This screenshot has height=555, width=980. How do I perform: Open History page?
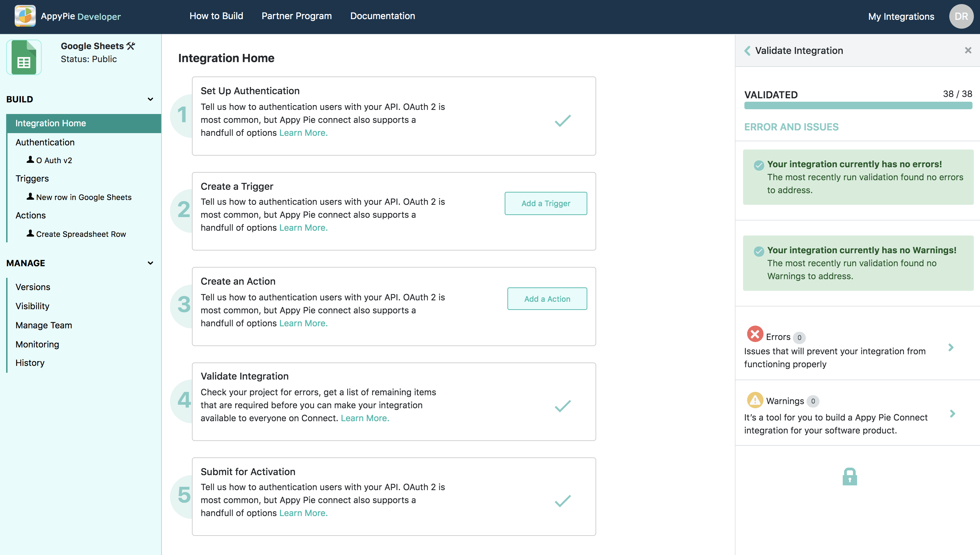(x=30, y=363)
